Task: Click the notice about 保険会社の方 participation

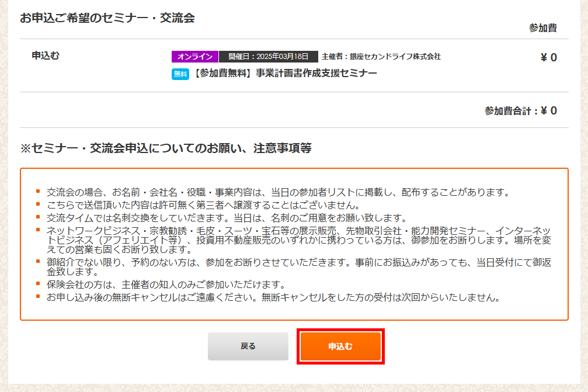Action: click(165, 285)
